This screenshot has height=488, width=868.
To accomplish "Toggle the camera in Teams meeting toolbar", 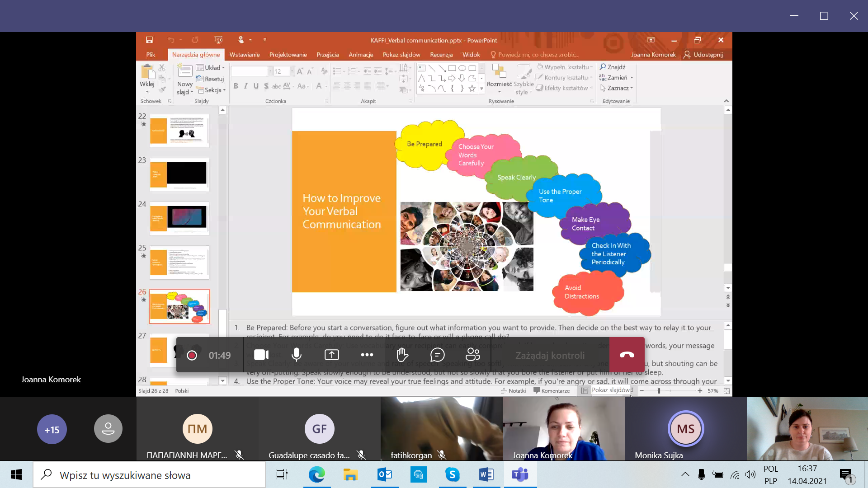I will coord(261,355).
